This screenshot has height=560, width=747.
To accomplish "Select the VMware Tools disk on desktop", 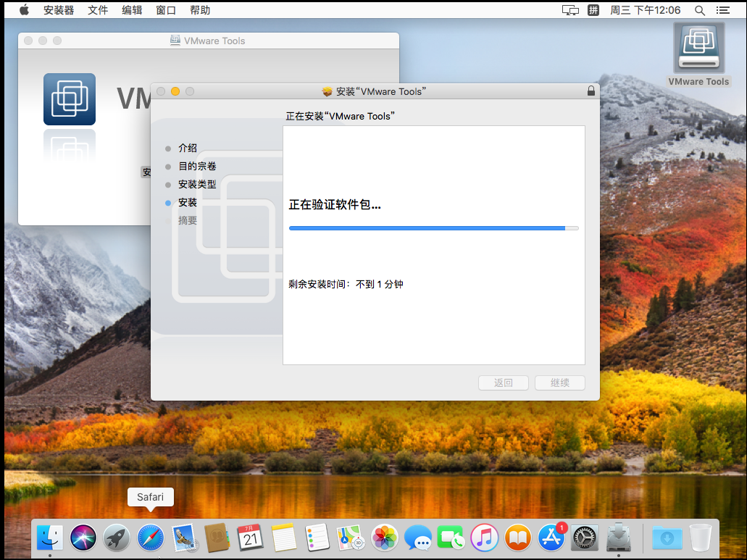I will [x=699, y=55].
